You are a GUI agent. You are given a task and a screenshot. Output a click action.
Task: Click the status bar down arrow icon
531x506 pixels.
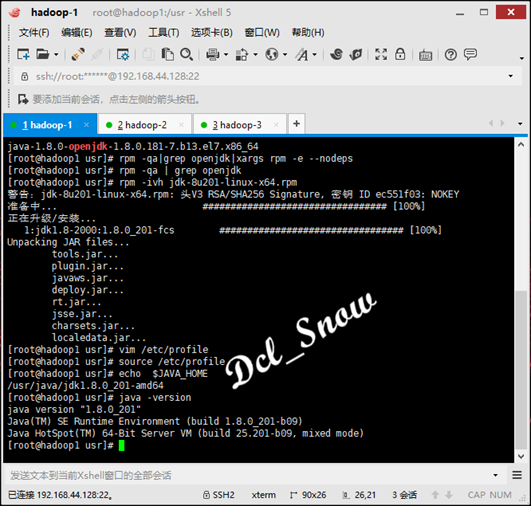pyautogui.click(x=449, y=495)
